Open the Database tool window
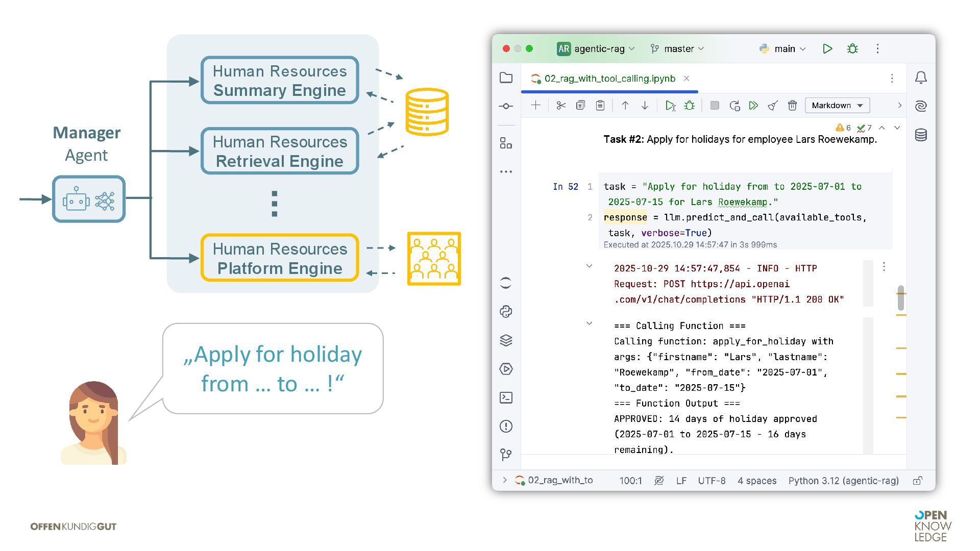The width and height of the screenshot is (980, 551). (921, 135)
